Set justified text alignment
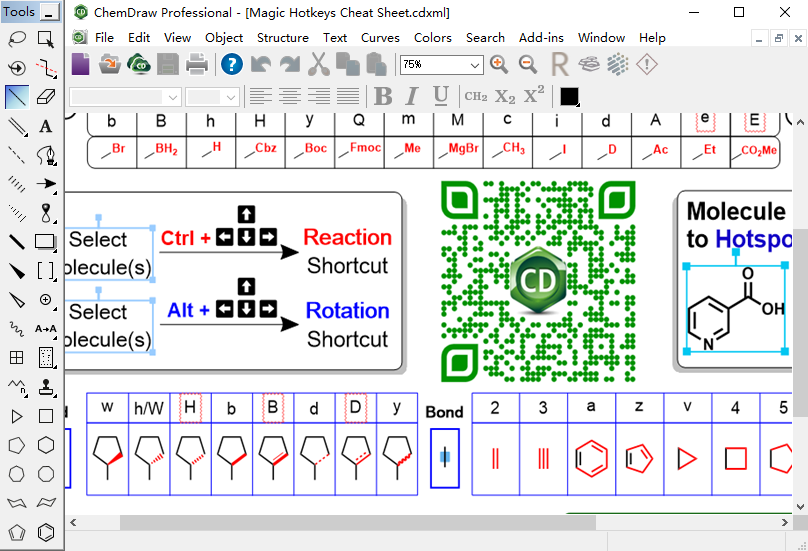Image resolution: width=808 pixels, height=551 pixels. point(348,96)
